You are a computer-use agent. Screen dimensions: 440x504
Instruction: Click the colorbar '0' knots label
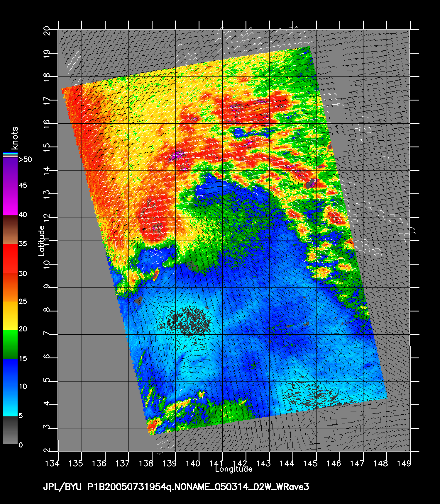click(x=21, y=445)
